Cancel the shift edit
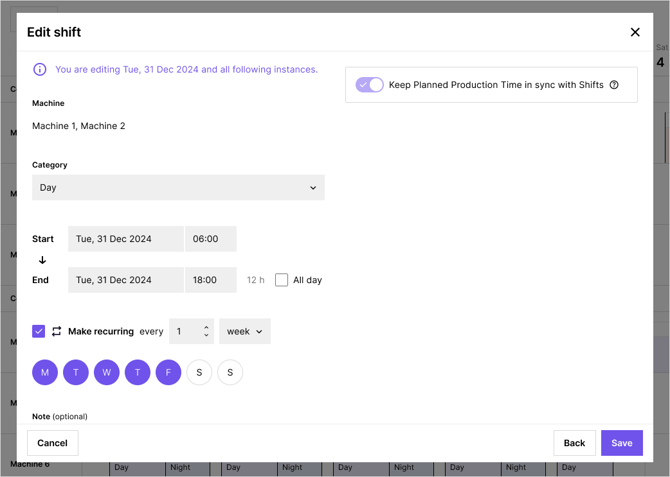Screen dimensions: 670x477 coord(52,443)
